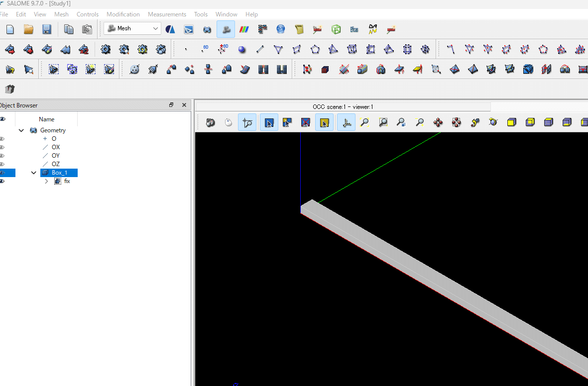The height and width of the screenshot is (386, 588).
Task: Close the Object Browser panel
Action: [184, 105]
